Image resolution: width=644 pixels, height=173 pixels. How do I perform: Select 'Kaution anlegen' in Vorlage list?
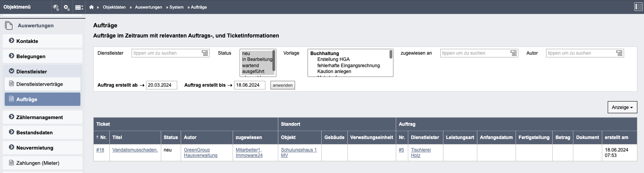pos(334,71)
